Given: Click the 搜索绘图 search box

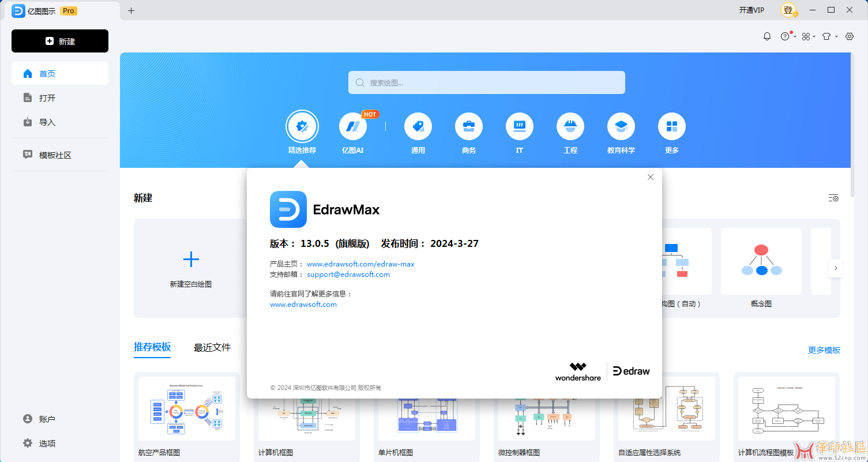Looking at the screenshot, I should (486, 82).
